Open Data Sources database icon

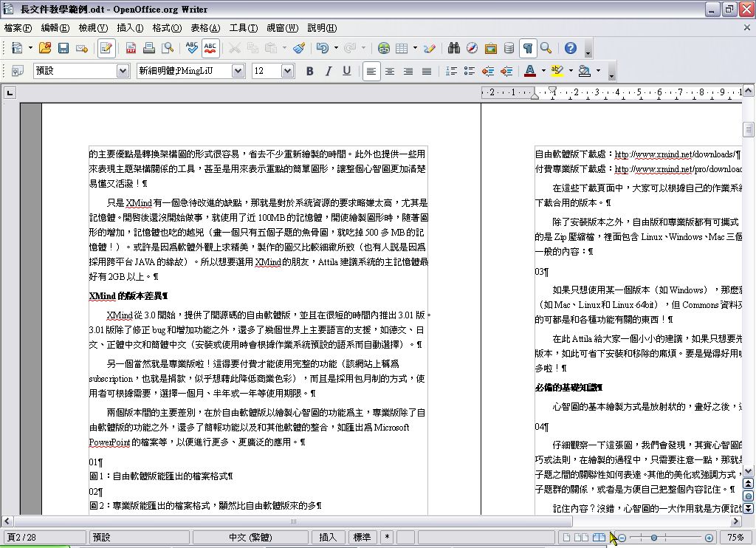tap(509, 48)
